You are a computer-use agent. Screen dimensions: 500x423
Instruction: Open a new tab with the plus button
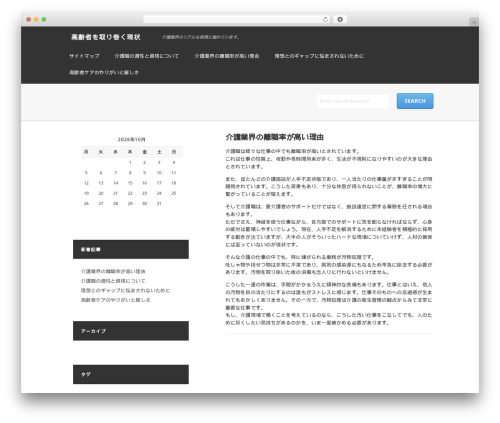coord(474,22)
